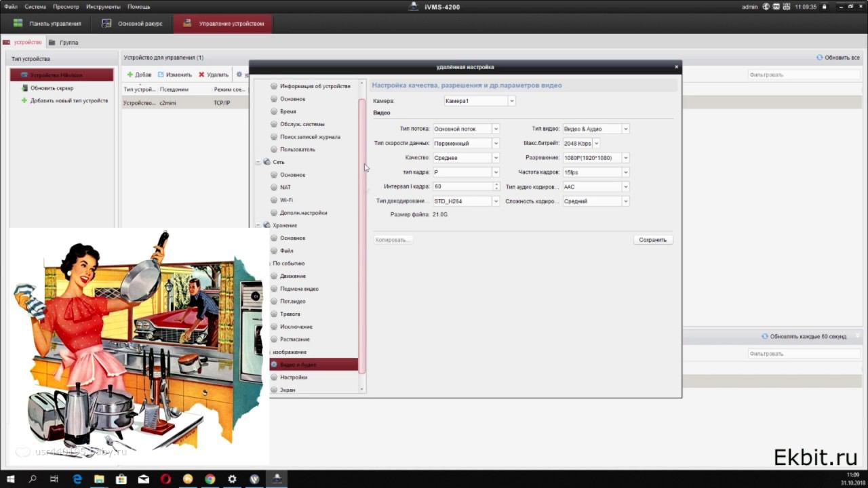
Task: Open Пот.видео item
Action: [292, 301]
